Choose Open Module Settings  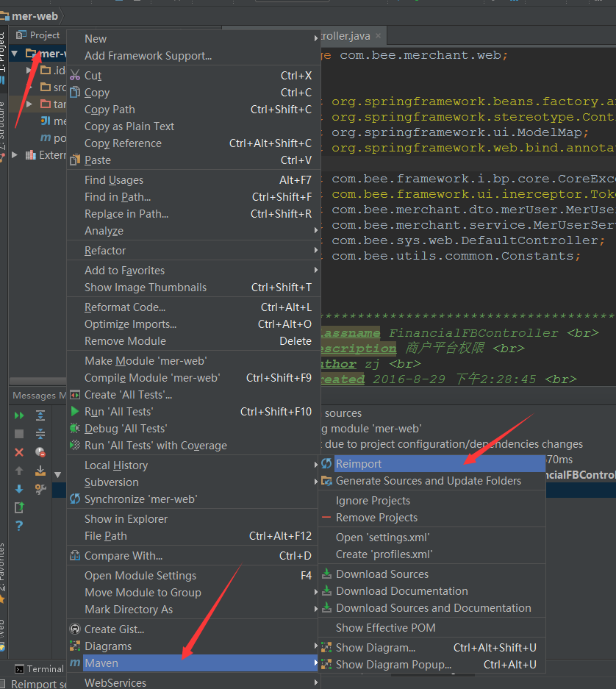click(193, 575)
